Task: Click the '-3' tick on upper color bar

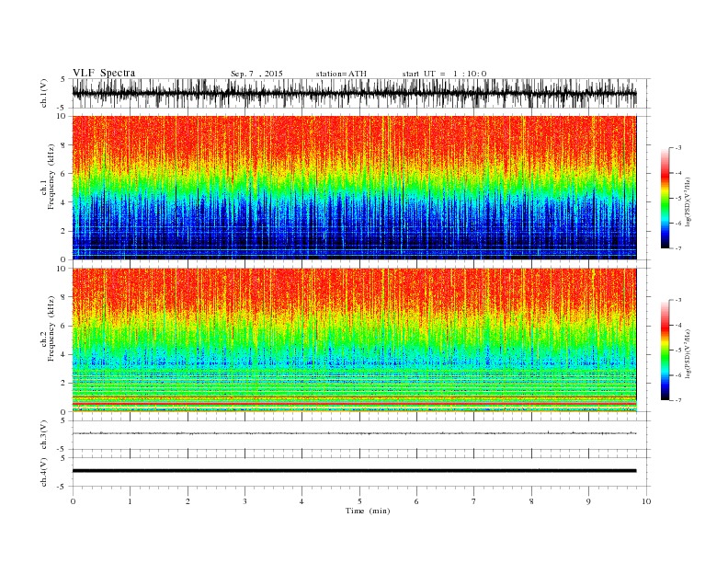Action: coord(677,148)
